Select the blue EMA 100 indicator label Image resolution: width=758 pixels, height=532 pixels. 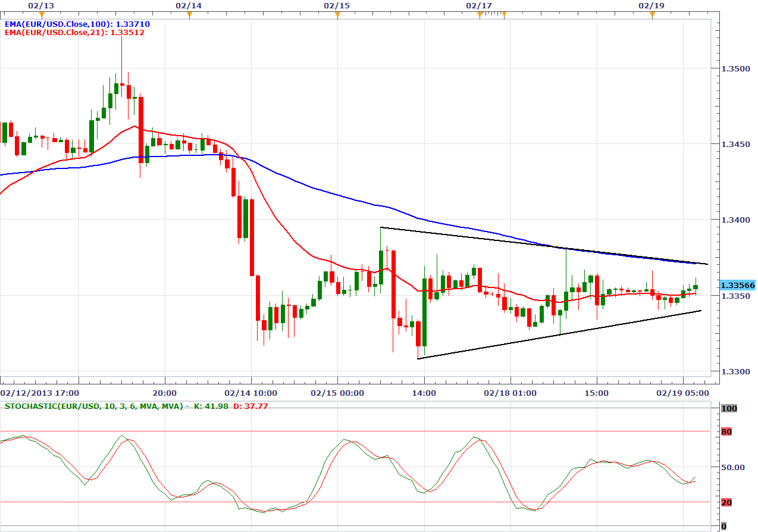point(77,24)
